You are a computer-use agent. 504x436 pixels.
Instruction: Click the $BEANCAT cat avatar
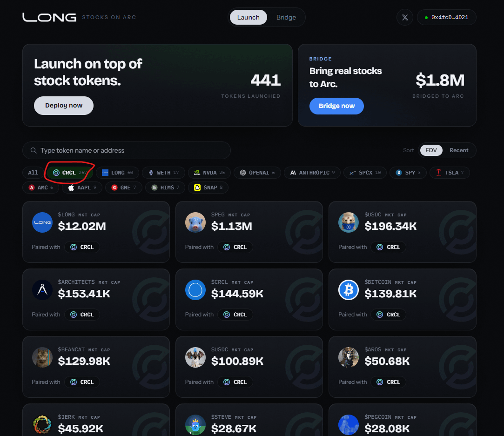pos(42,357)
